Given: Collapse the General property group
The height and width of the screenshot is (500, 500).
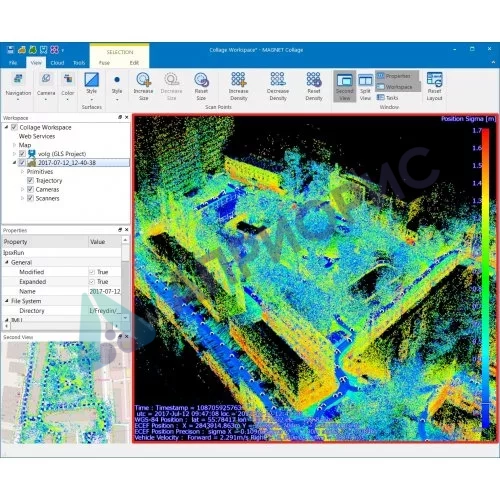Looking at the screenshot, I should tap(7, 262).
